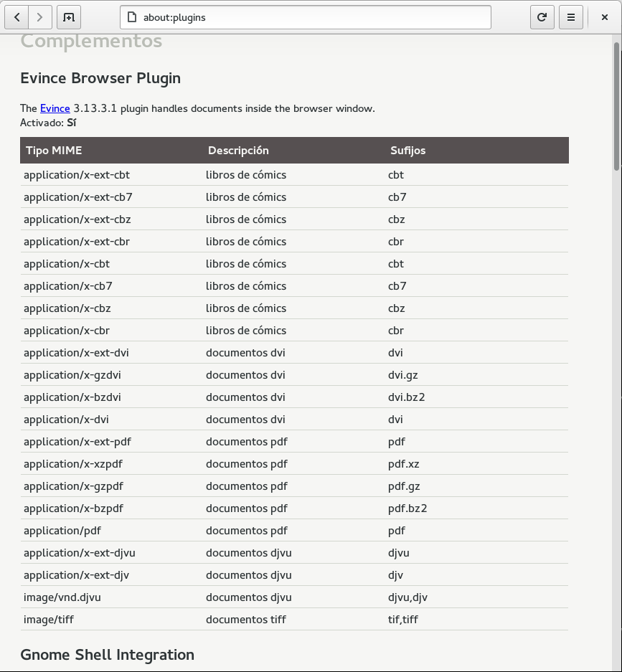
Task: Click the Descripción column header
Action: pos(238,151)
